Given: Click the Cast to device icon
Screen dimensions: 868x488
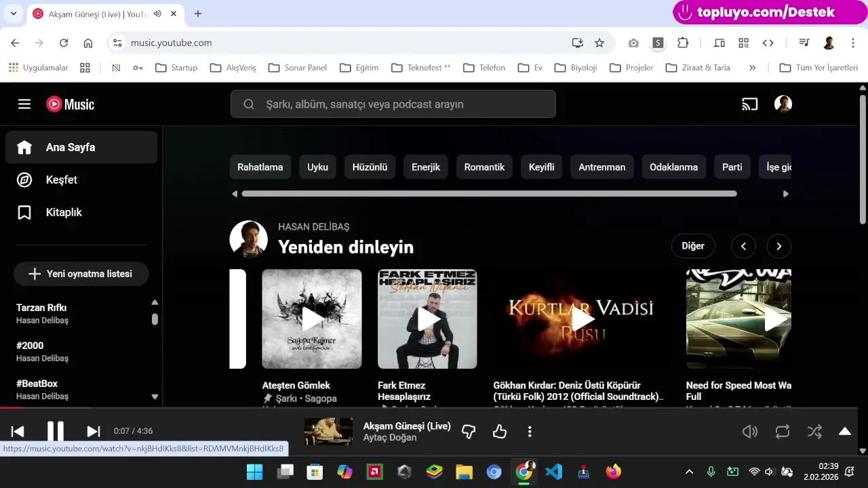Looking at the screenshot, I should 749,104.
